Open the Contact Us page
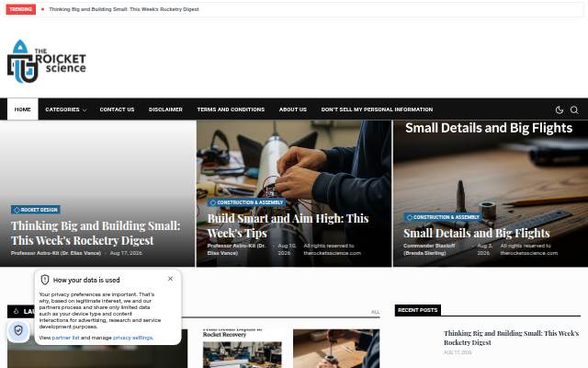Screen dimensions: 588x368 click(117, 109)
